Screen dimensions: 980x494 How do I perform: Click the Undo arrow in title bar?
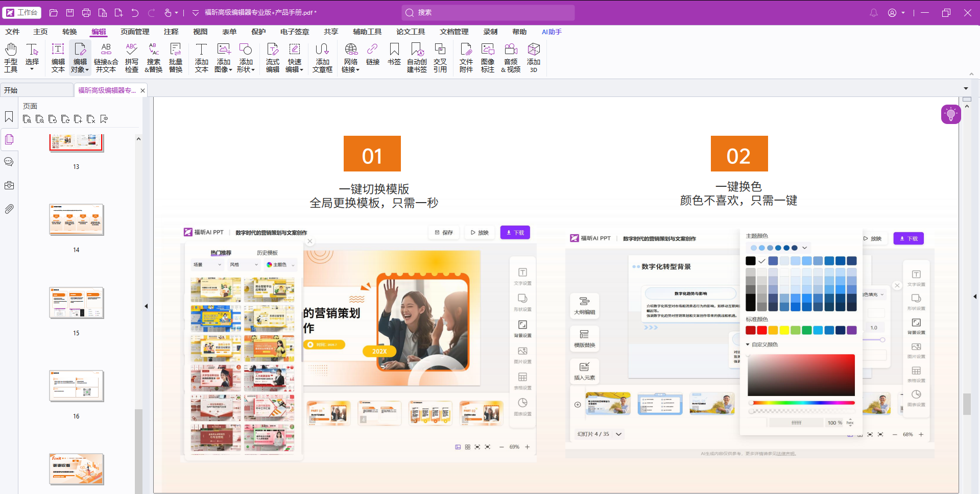pos(135,13)
